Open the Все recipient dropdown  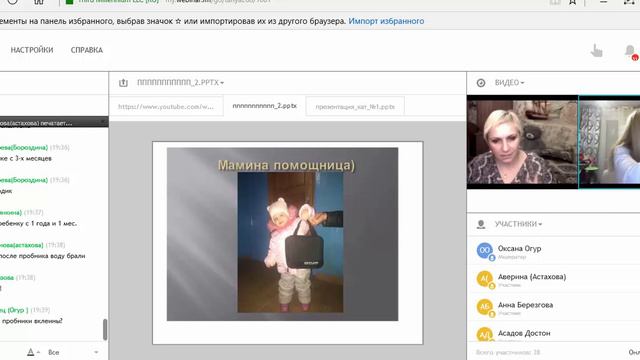pos(73,352)
